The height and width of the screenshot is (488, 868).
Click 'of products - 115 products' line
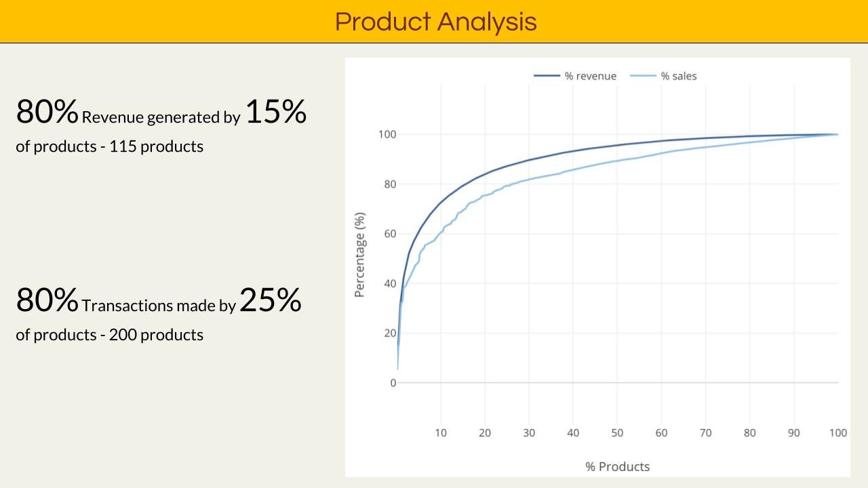point(110,146)
